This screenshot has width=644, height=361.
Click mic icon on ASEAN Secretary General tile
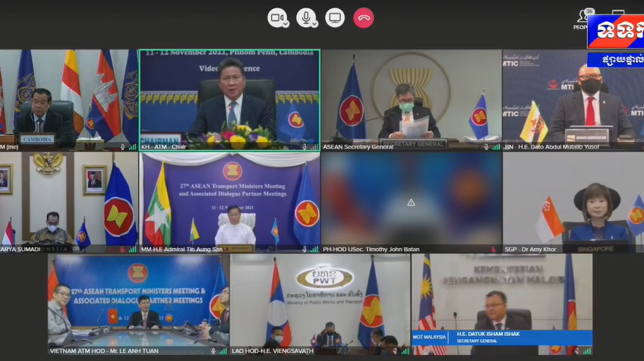coord(486,147)
